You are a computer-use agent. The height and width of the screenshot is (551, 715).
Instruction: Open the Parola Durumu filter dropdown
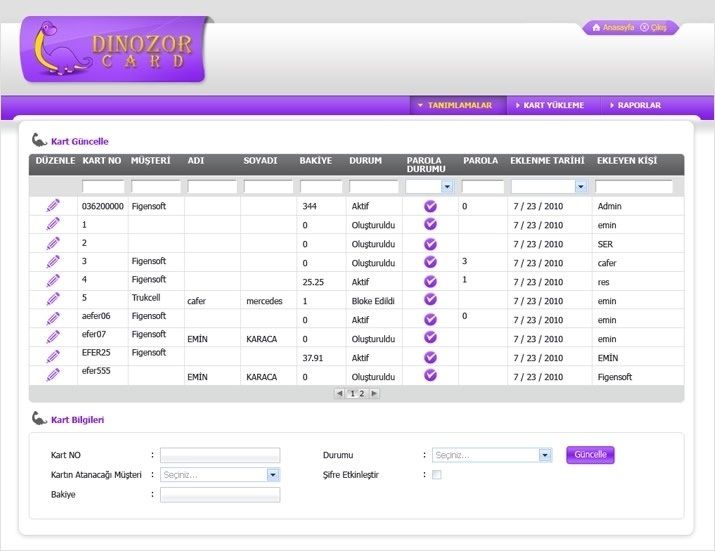click(447, 187)
